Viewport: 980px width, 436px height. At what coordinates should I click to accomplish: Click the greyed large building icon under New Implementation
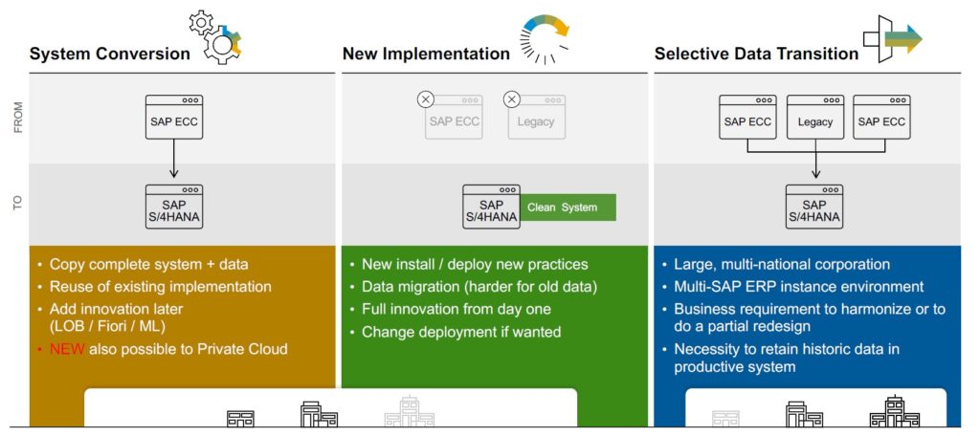click(409, 411)
